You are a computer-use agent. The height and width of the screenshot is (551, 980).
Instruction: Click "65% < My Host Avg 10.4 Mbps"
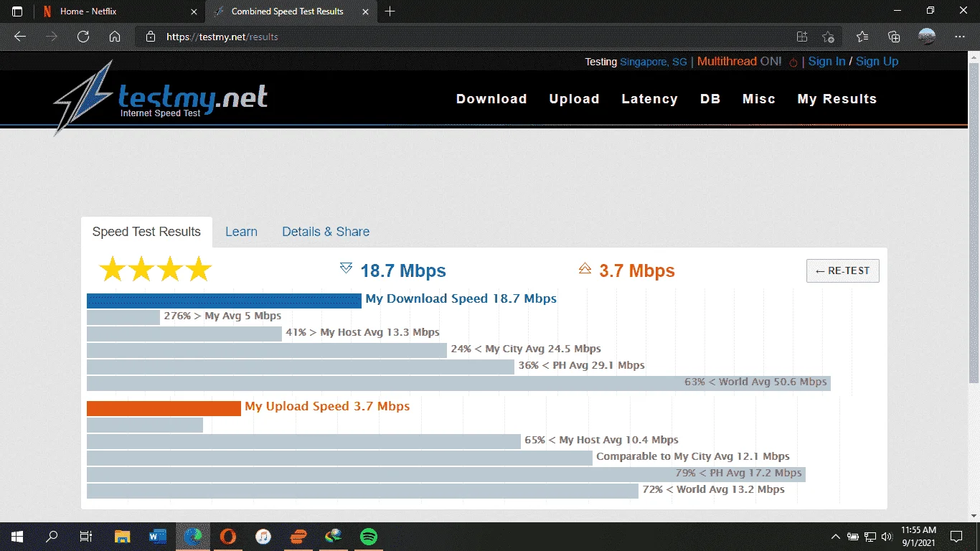coord(601,440)
